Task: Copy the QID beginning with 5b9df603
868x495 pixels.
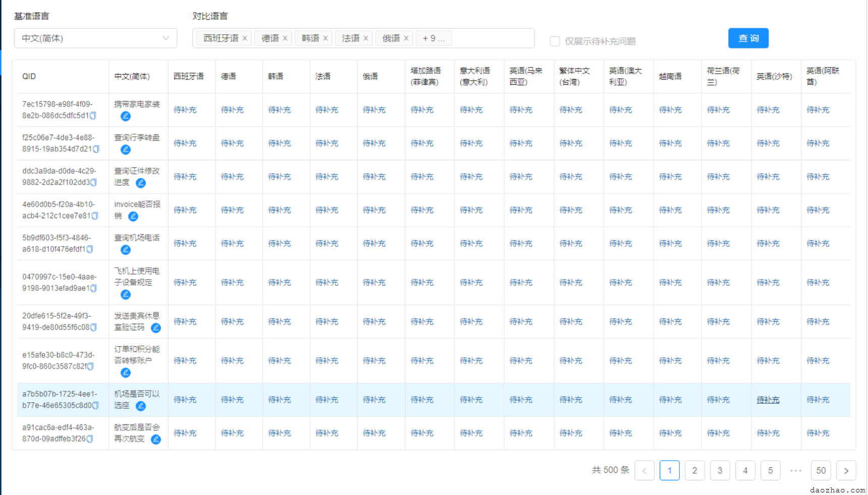Action: [x=90, y=250]
